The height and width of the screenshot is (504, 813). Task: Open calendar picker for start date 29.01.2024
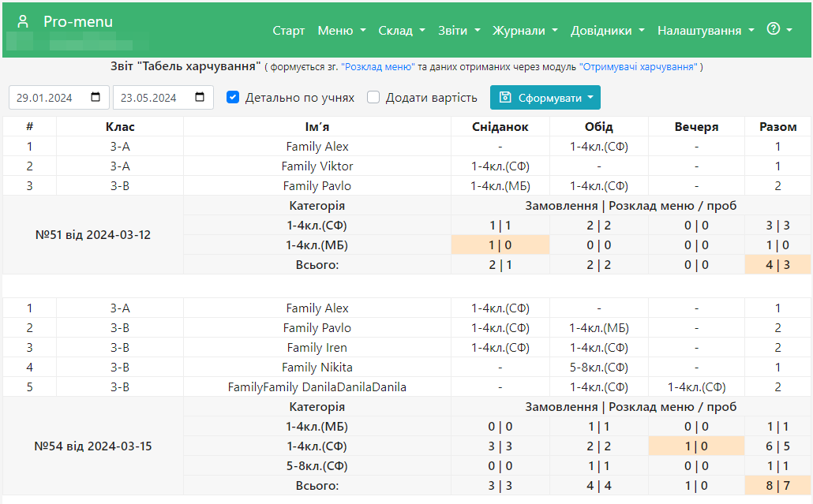point(96,97)
